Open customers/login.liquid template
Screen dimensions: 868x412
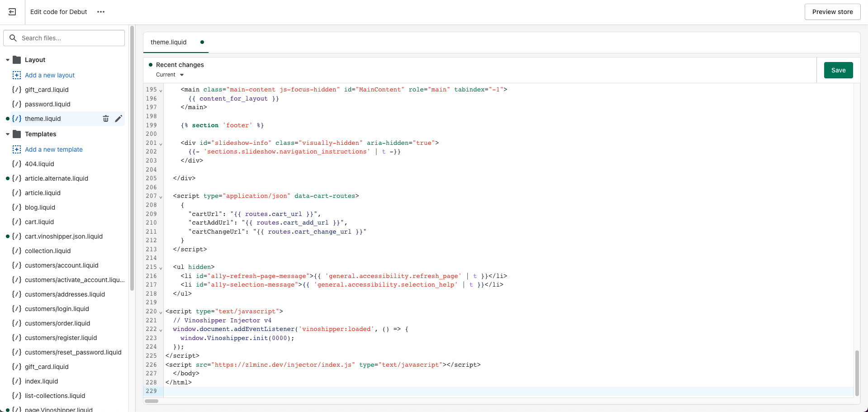[57, 309]
